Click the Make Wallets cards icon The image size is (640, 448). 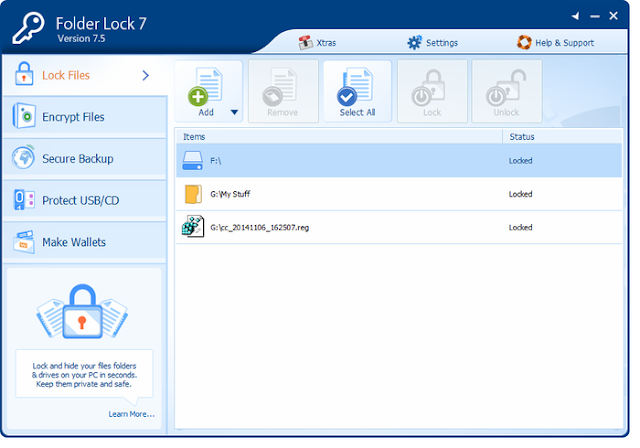pos(24,242)
